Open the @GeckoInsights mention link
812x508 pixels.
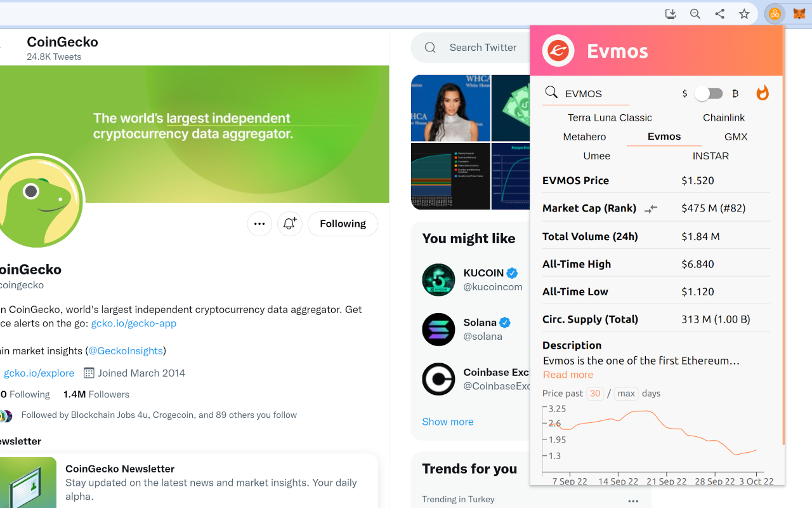click(126, 351)
